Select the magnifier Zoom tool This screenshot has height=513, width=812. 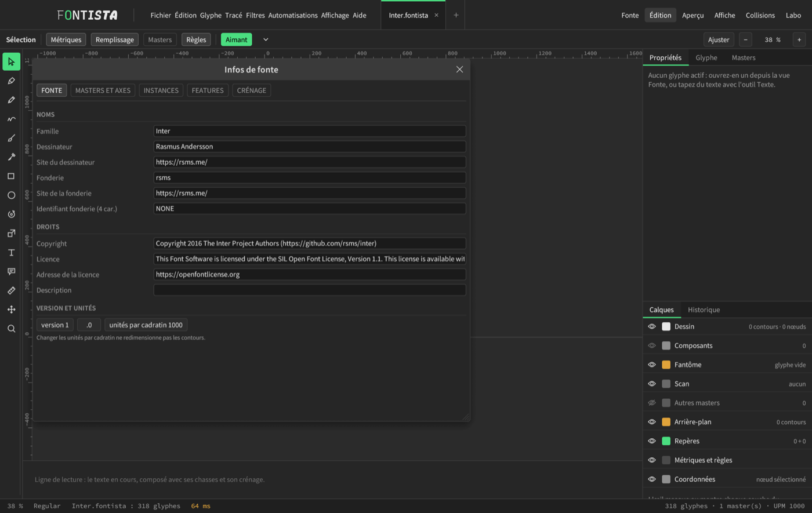tap(11, 329)
